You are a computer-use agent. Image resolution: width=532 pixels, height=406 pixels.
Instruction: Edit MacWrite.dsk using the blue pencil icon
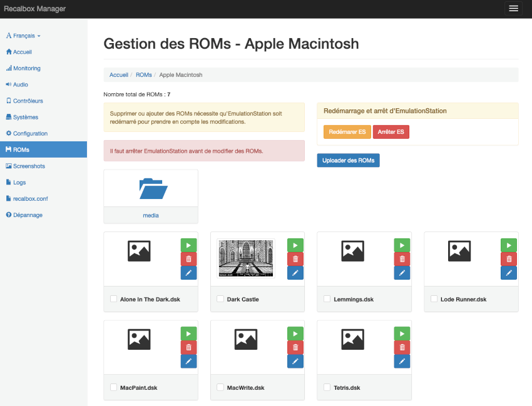click(295, 361)
